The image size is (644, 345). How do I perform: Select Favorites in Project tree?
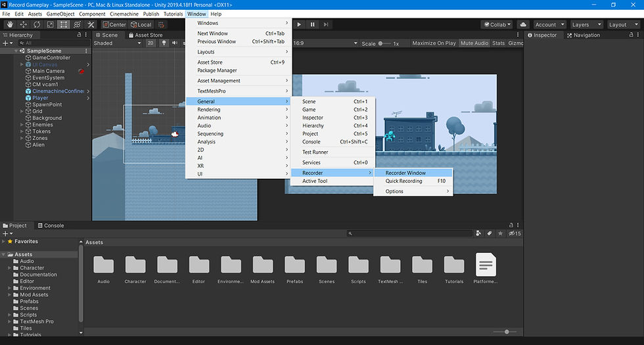(x=26, y=242)
